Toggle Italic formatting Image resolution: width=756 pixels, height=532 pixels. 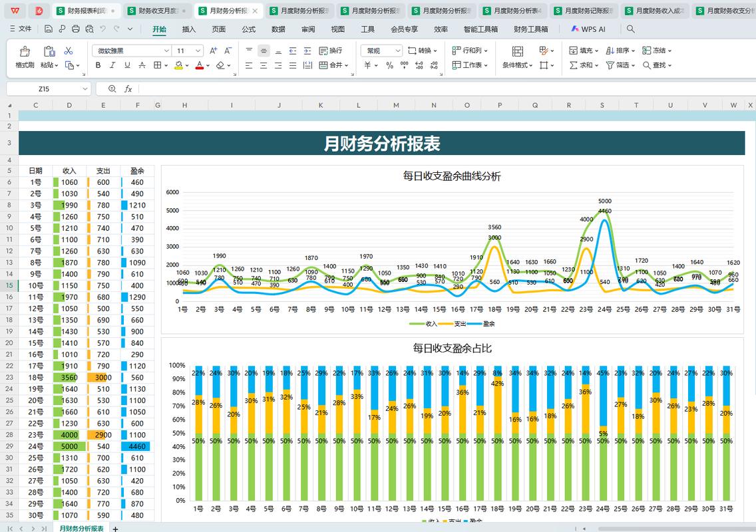coord(112,65)
